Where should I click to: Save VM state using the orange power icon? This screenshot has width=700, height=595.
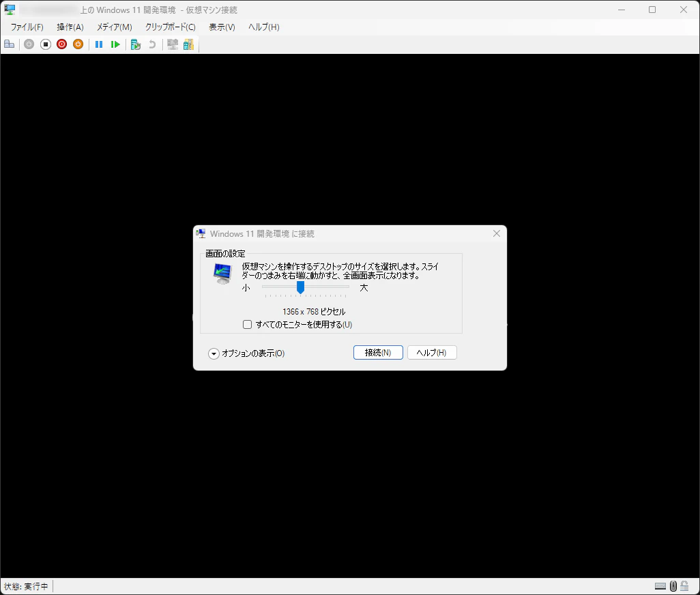78,44
